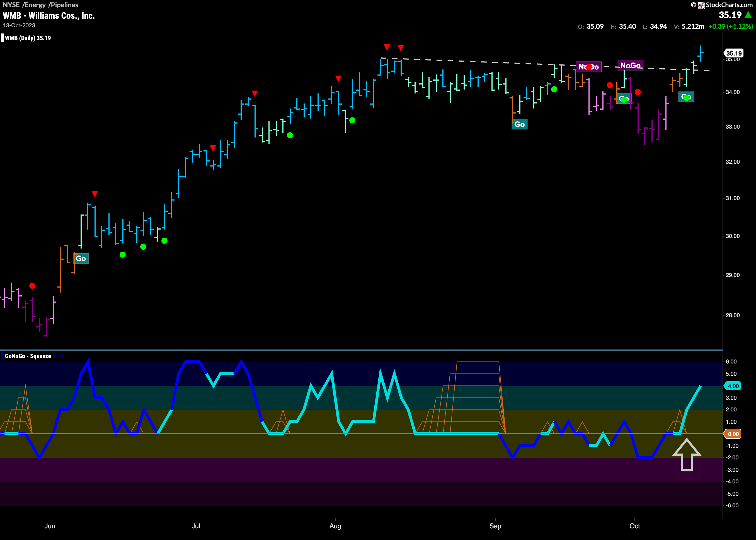This screenshot has height=540, width=756.
Task: Click the open value 'O: 35.09'
Action: point(591,26)
